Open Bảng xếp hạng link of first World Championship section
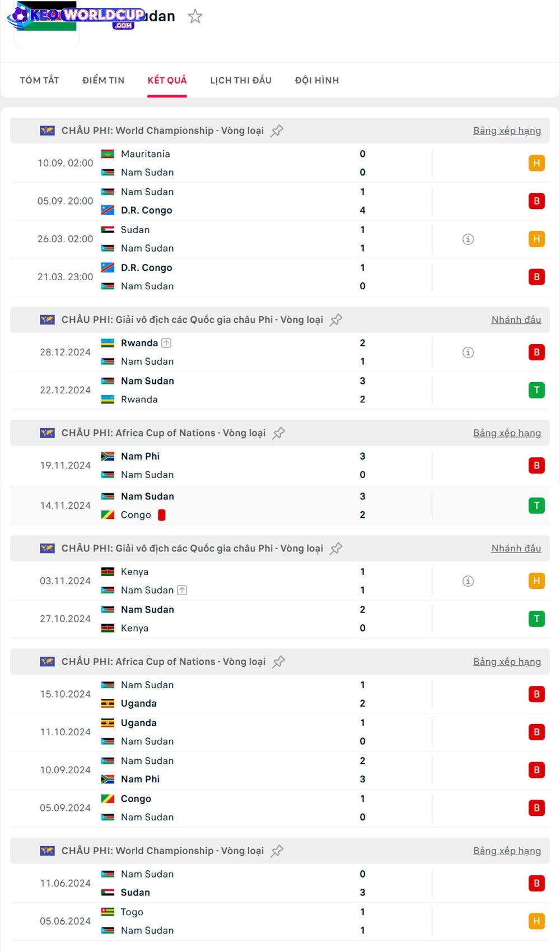 [507, 131]
